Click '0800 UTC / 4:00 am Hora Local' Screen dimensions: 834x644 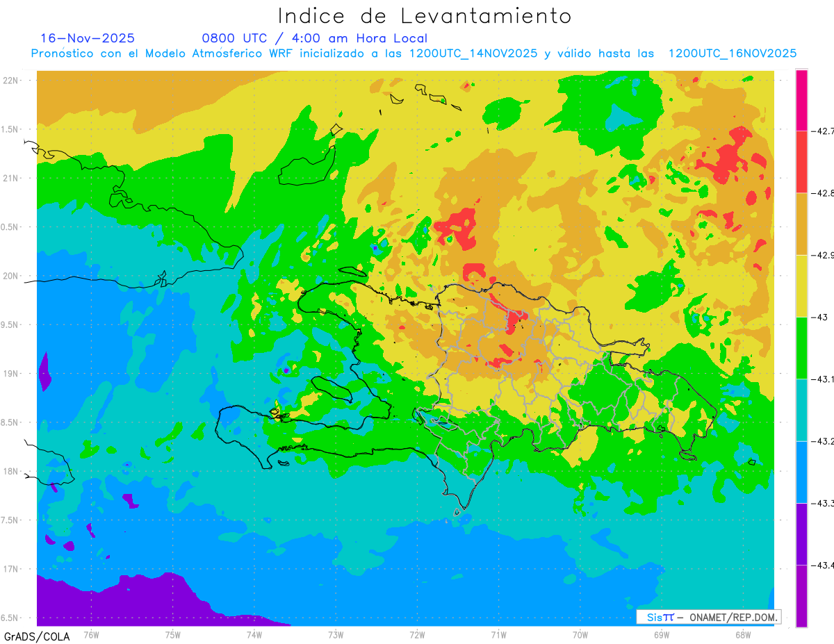[315, 38]
